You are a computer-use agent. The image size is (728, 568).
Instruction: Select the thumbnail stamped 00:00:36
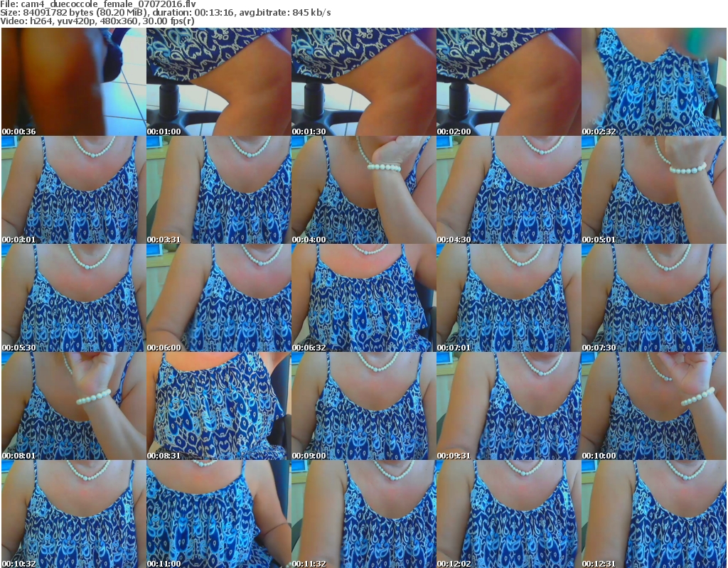point(73,82)
